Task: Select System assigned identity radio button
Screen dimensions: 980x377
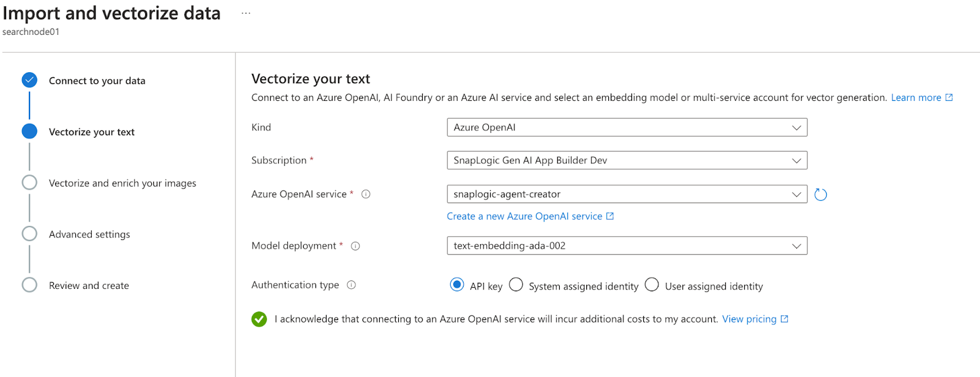Action: point(516,285)
